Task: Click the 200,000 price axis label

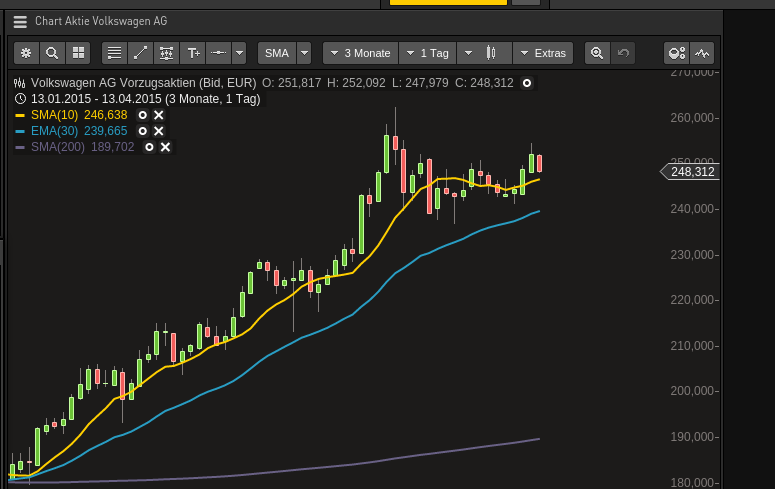Action: (692, 391)
